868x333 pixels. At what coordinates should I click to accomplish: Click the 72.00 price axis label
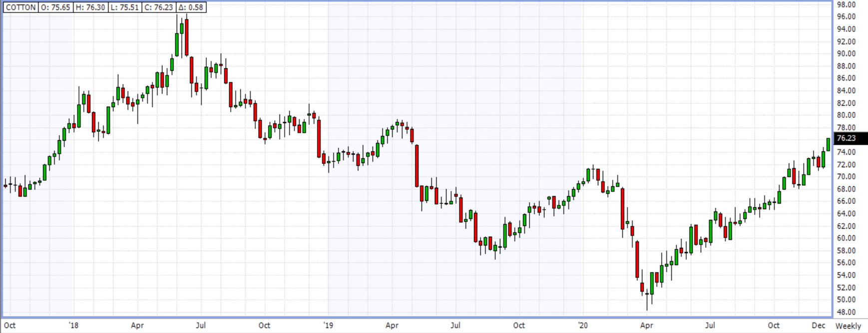click(x=846, y=164)
